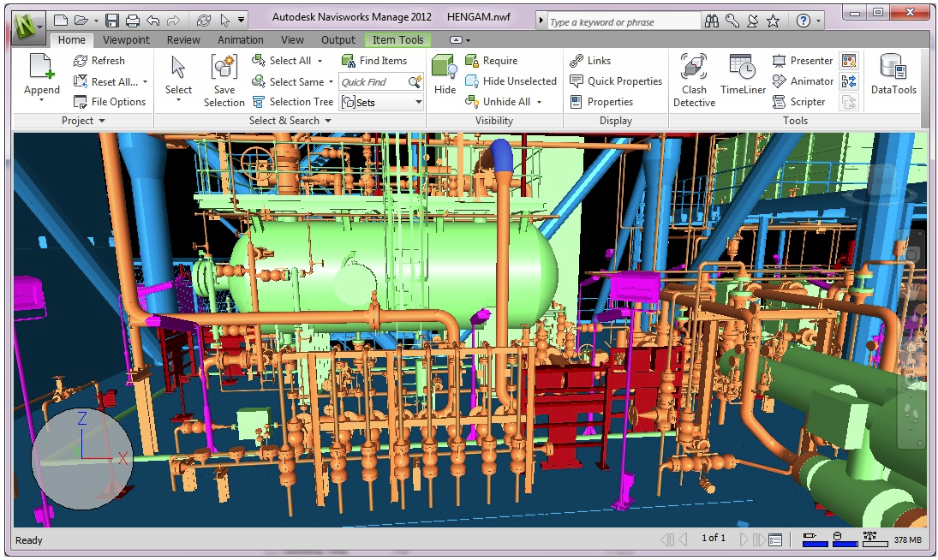The image size is (938, 560).
Task: Open Clash Detective tool
Action: (x=694, y=80)
